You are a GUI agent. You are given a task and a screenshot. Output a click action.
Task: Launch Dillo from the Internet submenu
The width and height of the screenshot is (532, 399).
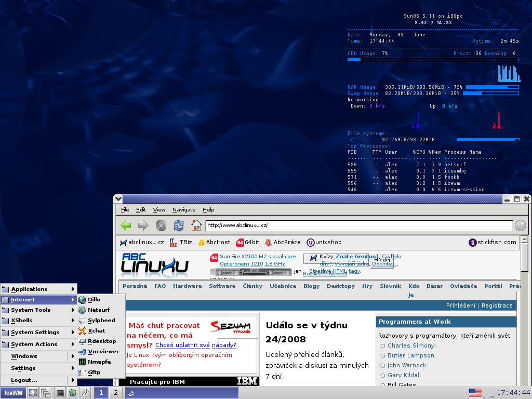[x=101, y=300]
